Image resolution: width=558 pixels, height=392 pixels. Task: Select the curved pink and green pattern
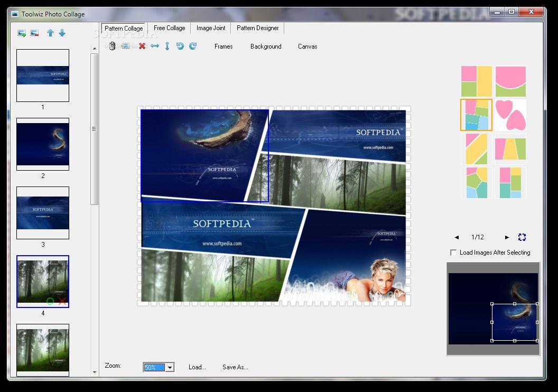click(x=510, y=81)
